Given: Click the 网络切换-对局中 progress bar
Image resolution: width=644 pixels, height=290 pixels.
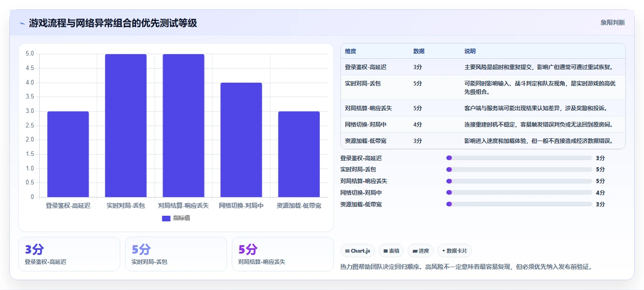Looking at the screenshot, I should (x=519, y=192).
